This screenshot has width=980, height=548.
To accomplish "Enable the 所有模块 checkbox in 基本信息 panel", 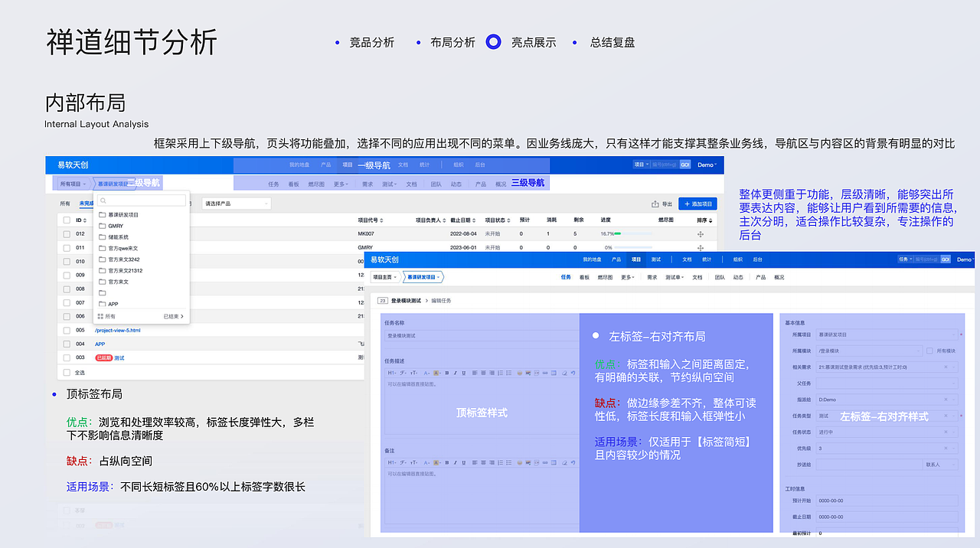I will pos(929,351).
